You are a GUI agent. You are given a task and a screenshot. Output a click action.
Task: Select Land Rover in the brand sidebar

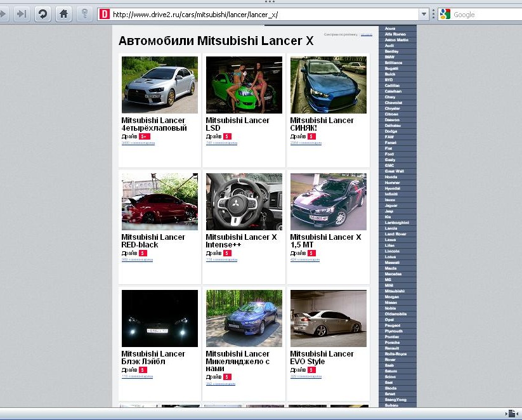395,234
